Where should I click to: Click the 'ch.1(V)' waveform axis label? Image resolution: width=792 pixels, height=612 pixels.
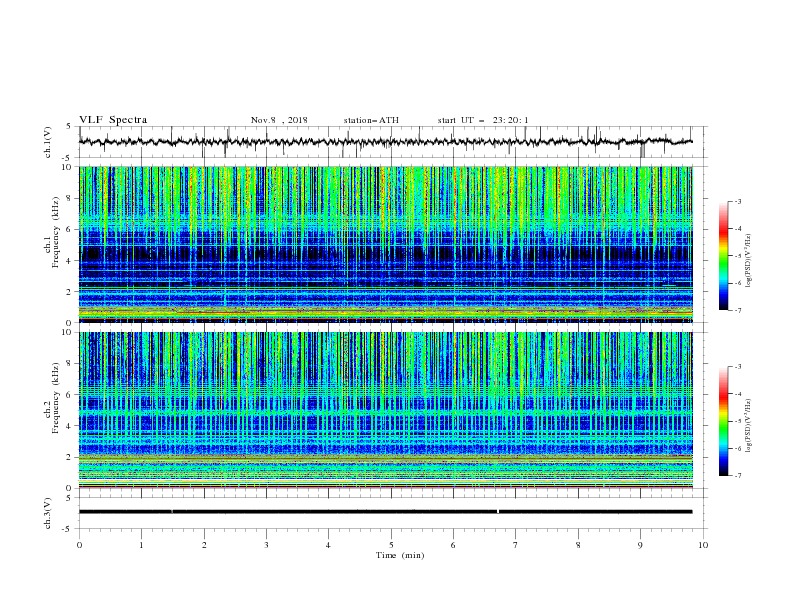pos(48,142)
